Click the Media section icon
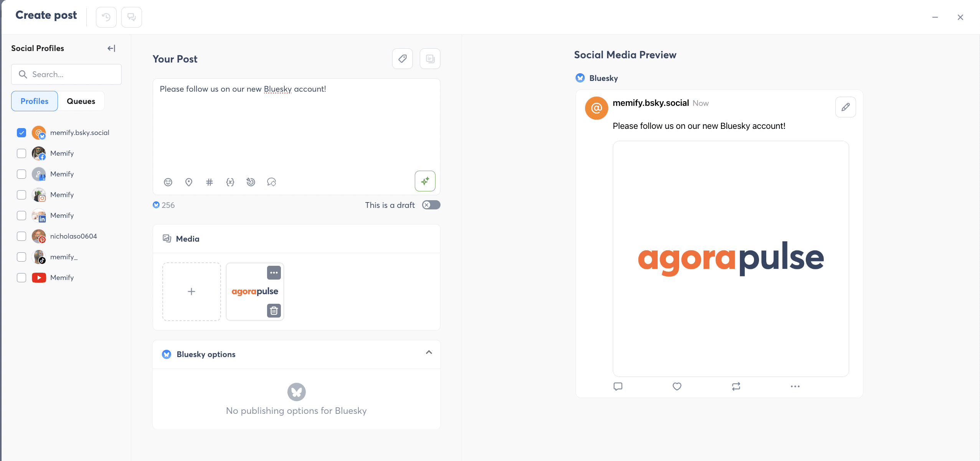980x461 pixels. (167, 239)
